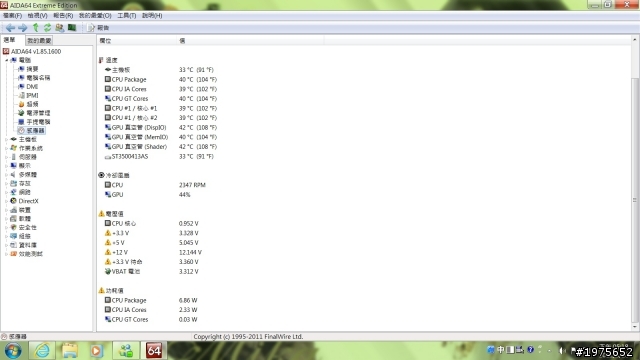Expand the Network (網路) tree node
The image size is (640, 360).
[x=7, y=192]
